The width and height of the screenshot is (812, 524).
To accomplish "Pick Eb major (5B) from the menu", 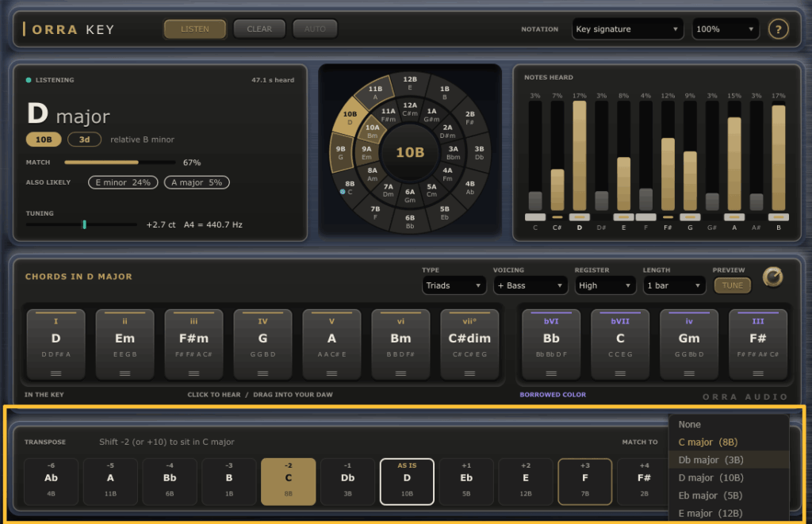I will click(x=730, y=495).
